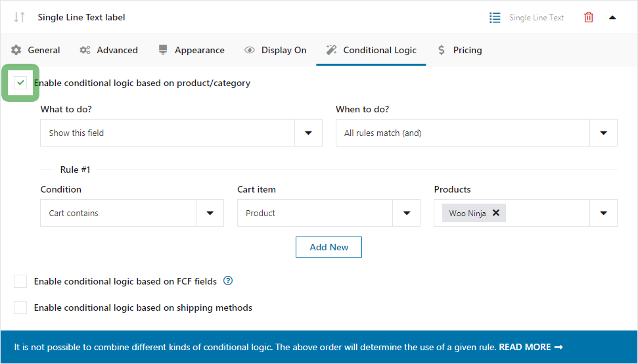The image size is (638, 364).
Task: Click the help question mark icon
Action: pos(228,281)
